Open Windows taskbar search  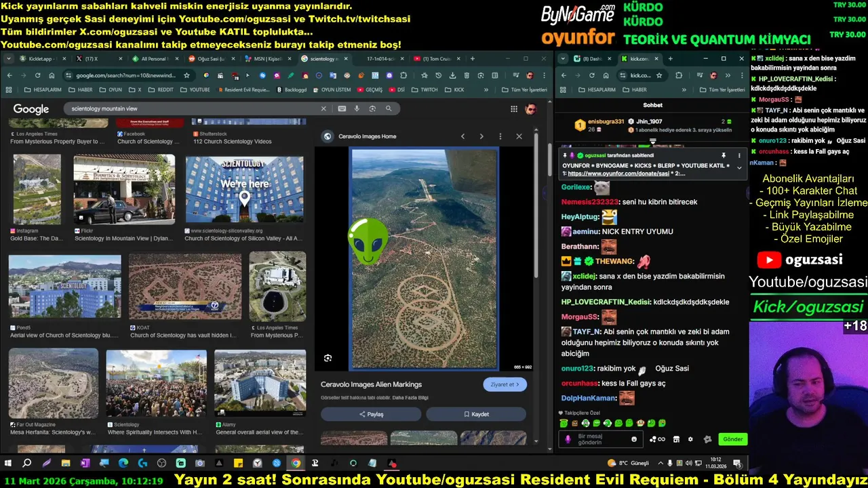click(27, 463)
